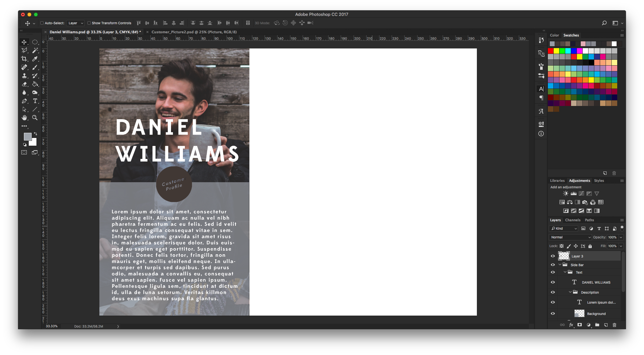The image size is (644, 355).
Task: Add Brightness/Contrast adjustment layer
Action: (566, 193)
